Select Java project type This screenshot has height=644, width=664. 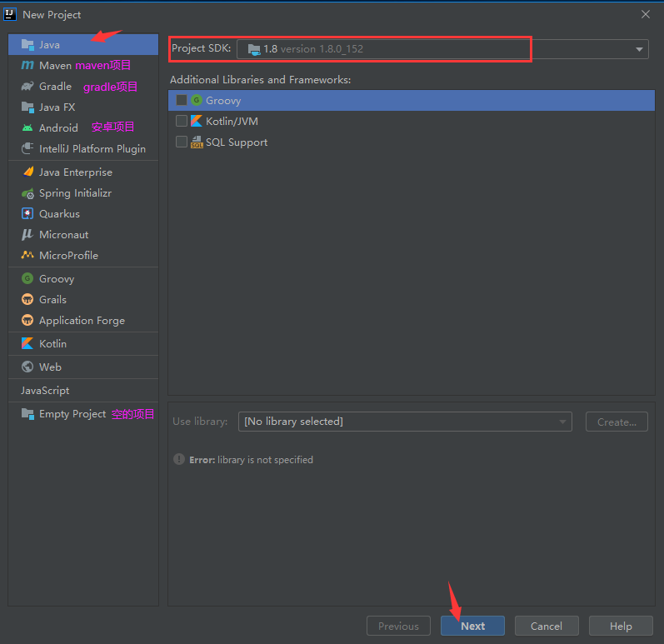[83, 44]
